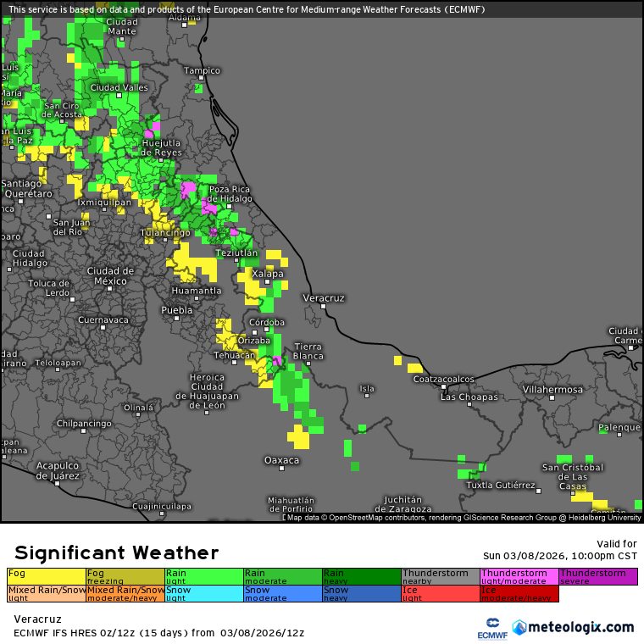Select the Rain heavy legend swatch
This screenshot has height=644, width=644.
pyautogui.click(x=362, y=577)
